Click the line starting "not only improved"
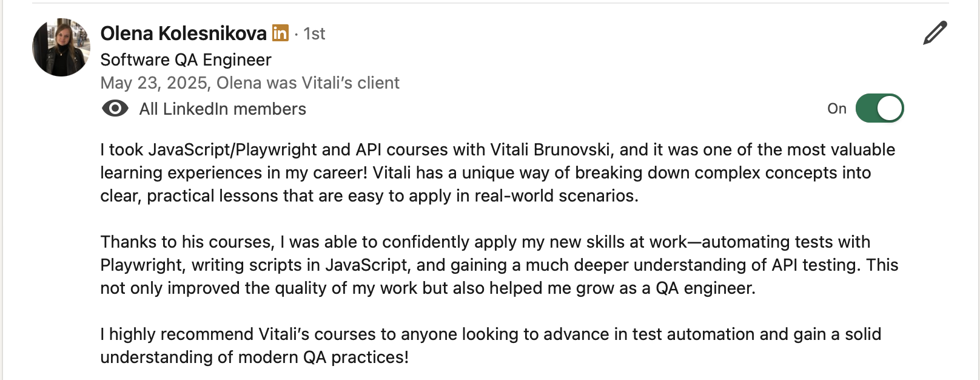This screenshot has height=380, width=980. (428, 288)
